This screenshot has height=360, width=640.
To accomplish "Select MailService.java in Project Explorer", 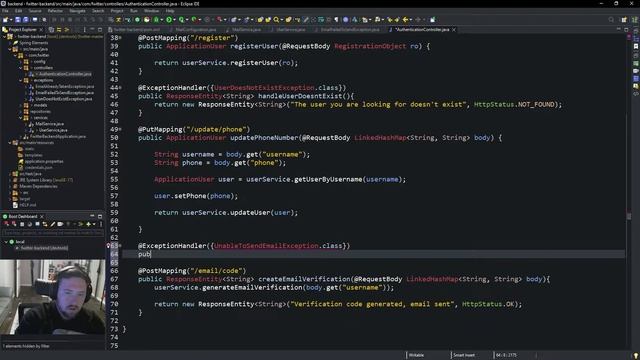I will (x=46, y=124).
